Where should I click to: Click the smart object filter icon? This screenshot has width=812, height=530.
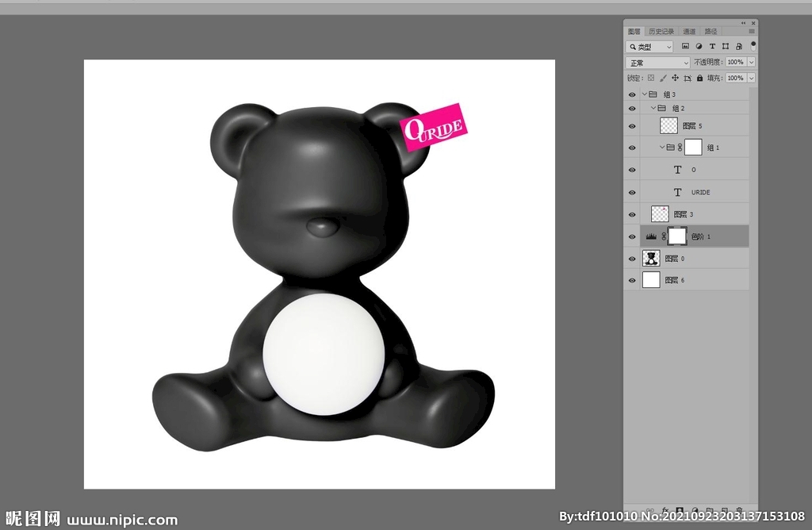click(x=739, y=47)
